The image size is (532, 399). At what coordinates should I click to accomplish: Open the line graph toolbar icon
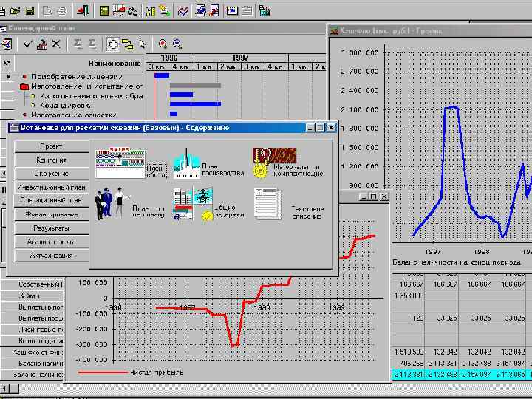[x=183, y=11]
